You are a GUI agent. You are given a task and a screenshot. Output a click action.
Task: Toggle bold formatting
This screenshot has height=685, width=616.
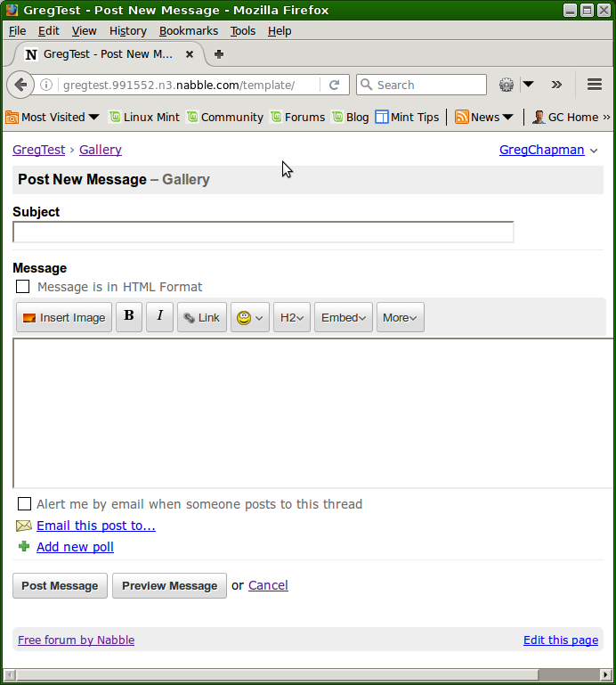[129, 316]
